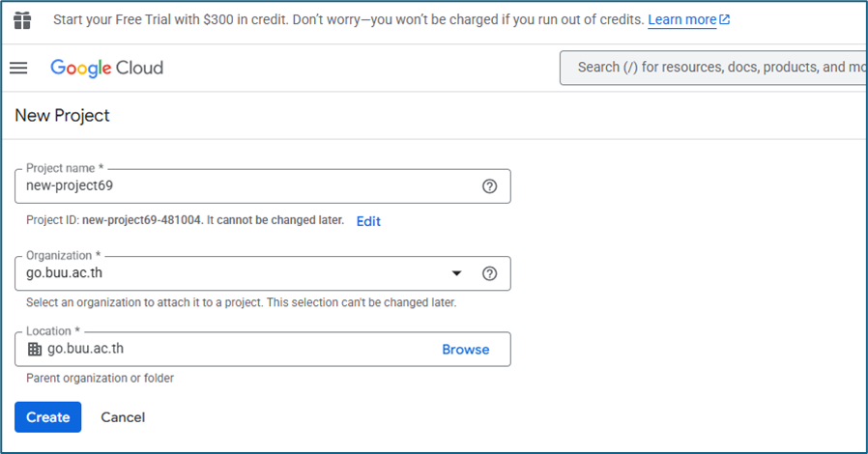Click the organization building icon in Location
Screen dimensions: 868x454
click(35, 350)
